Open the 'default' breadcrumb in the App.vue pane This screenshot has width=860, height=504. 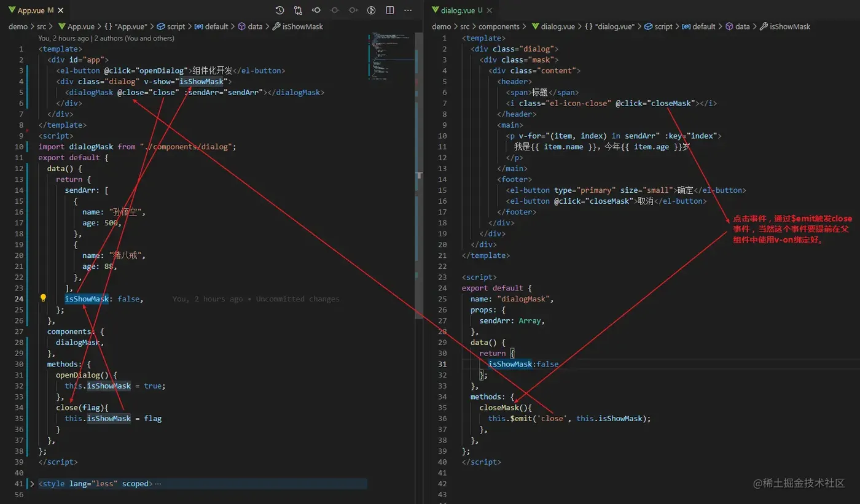tap(211, 26)
